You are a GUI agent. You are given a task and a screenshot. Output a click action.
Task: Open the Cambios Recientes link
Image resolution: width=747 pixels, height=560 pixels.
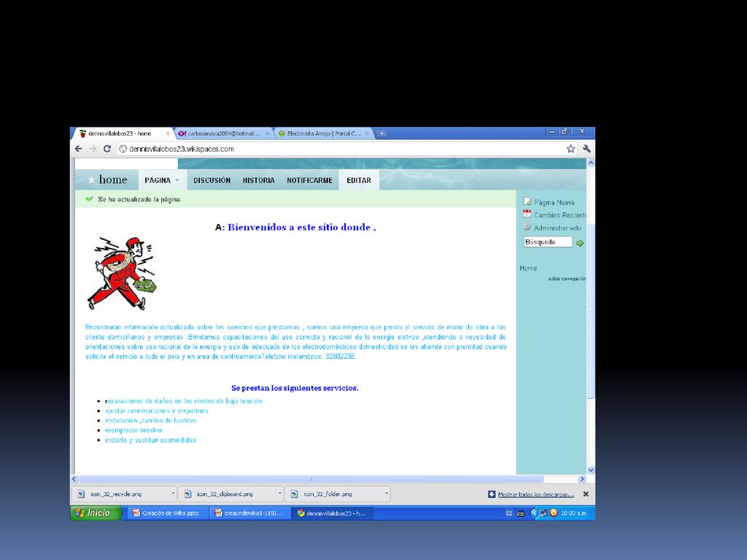coord(560,215)
